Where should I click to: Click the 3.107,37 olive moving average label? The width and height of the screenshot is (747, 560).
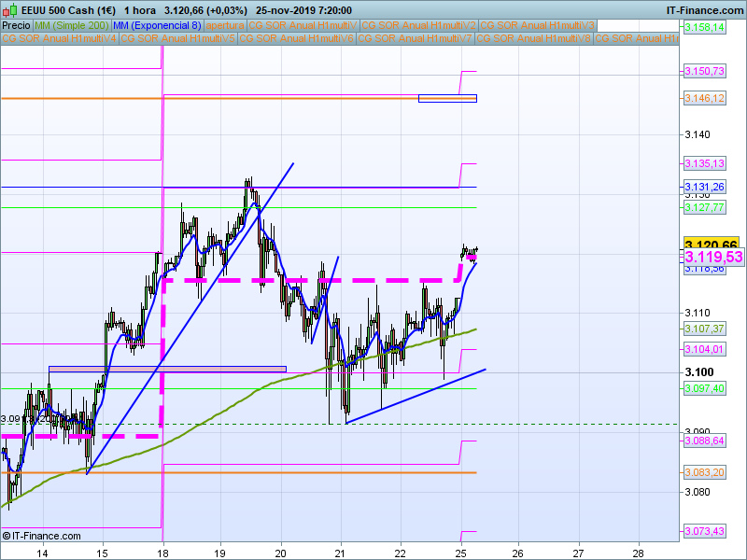tap(704, 329)
